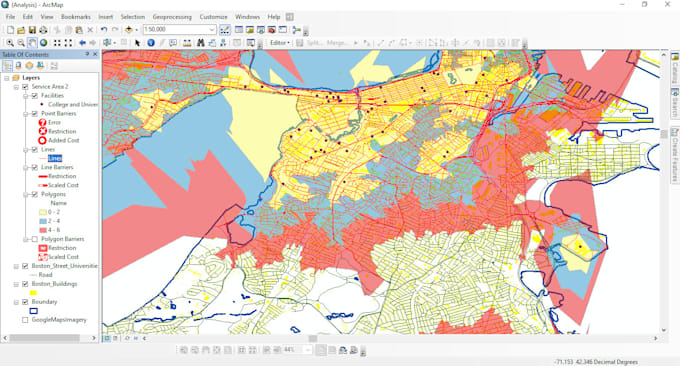Choose the Select Elements arrow tool
Screen dimensions: 680x366
[x=137, y=42]
